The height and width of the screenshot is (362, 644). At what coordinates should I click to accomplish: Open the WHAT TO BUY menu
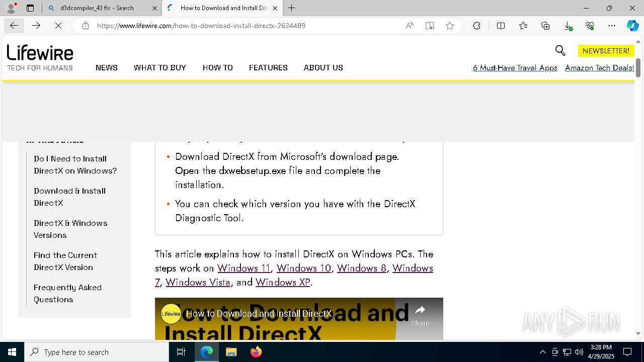point(160,67)
